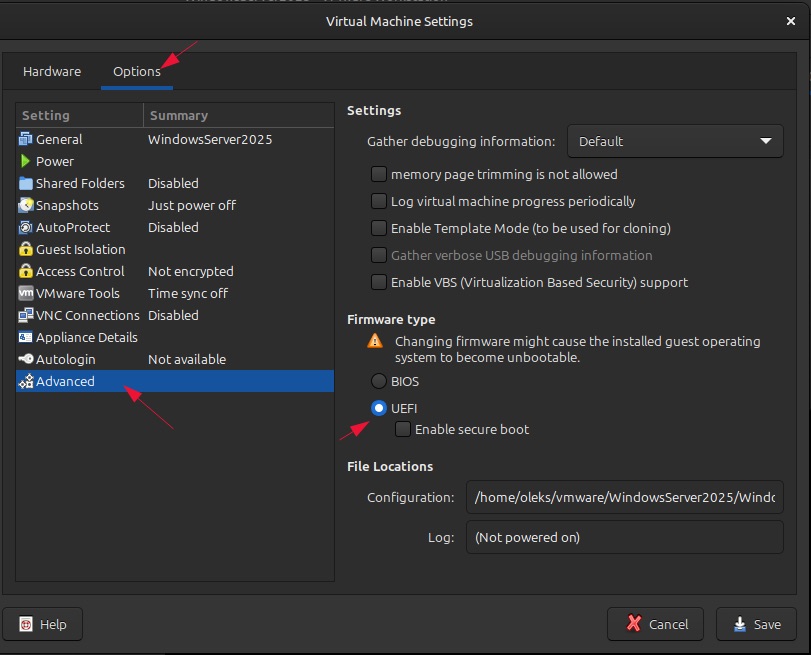Click the Guest Isolation padlock icon
The height and width of the screenshot is (655, 811).
[26, 249]
